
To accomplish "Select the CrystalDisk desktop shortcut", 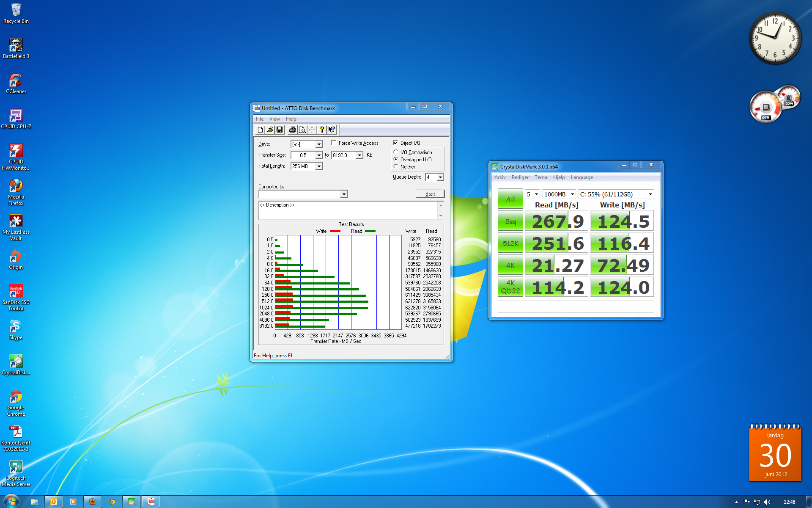I will click(16, 364).
